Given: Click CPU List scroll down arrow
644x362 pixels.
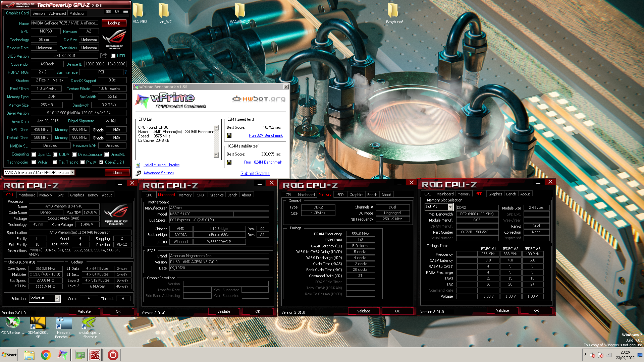Looking at the screenshot, I should click(x=216, y=155).
